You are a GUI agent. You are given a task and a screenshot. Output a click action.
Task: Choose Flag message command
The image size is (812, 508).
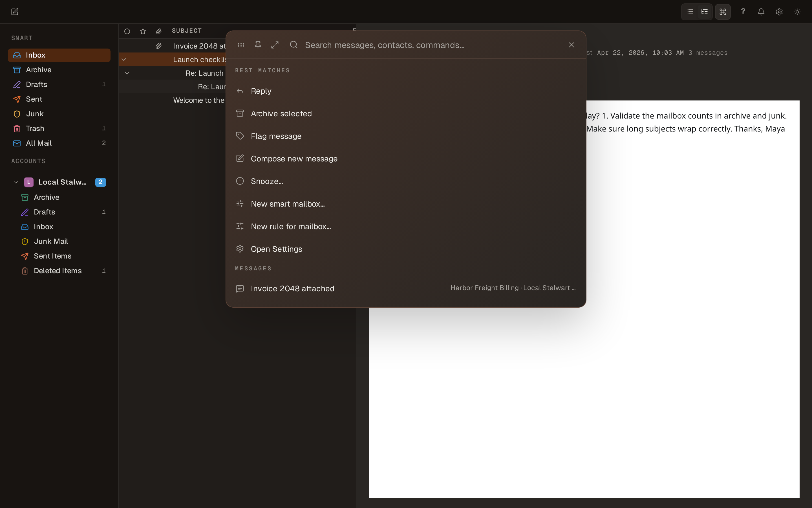[x=406, y=136]
